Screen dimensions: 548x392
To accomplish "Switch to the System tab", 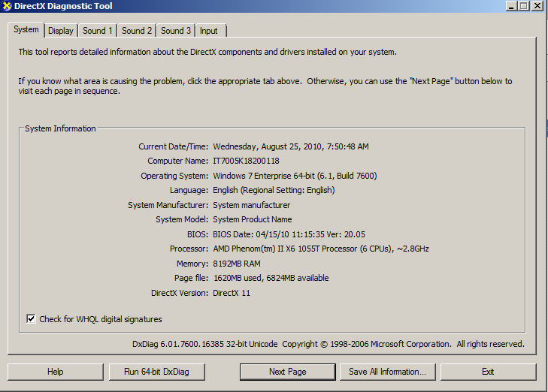I will click(x=26, y=30).
